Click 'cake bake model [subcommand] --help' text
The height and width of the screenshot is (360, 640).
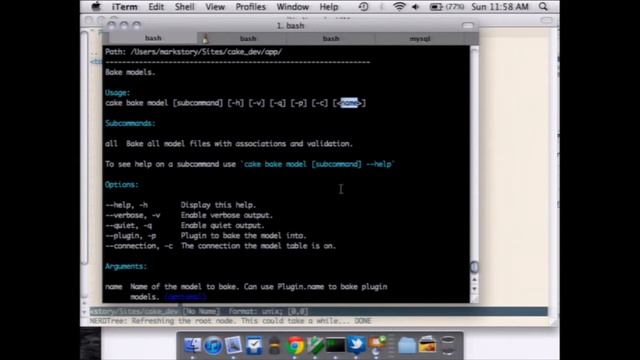tap(318, 164)
